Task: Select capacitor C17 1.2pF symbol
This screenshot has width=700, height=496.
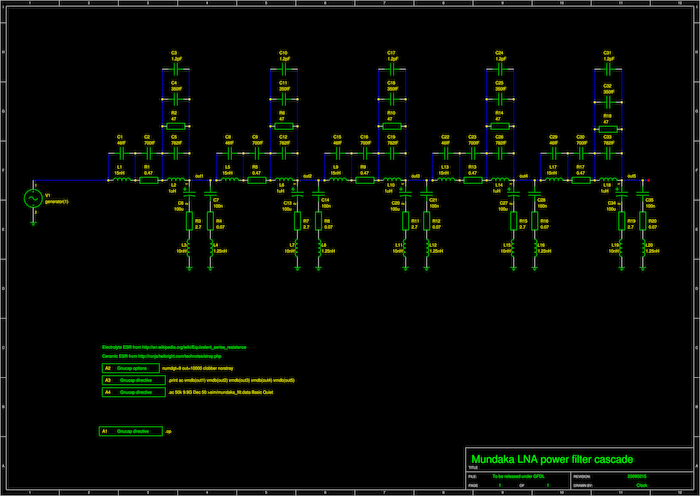Action: 392,69
